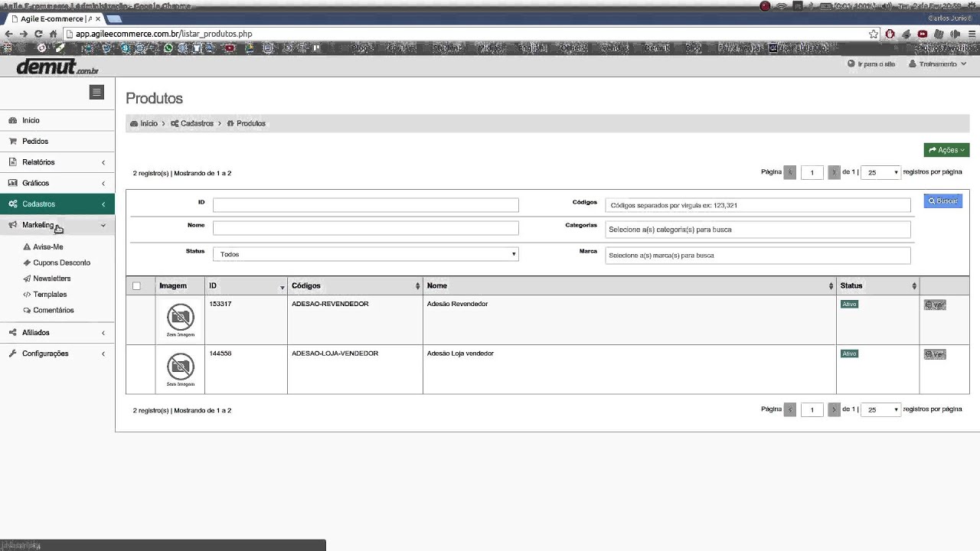The image size is (980, 551).
Task: Click the cart icon beside Pedidos
Action: click(12, 142)
